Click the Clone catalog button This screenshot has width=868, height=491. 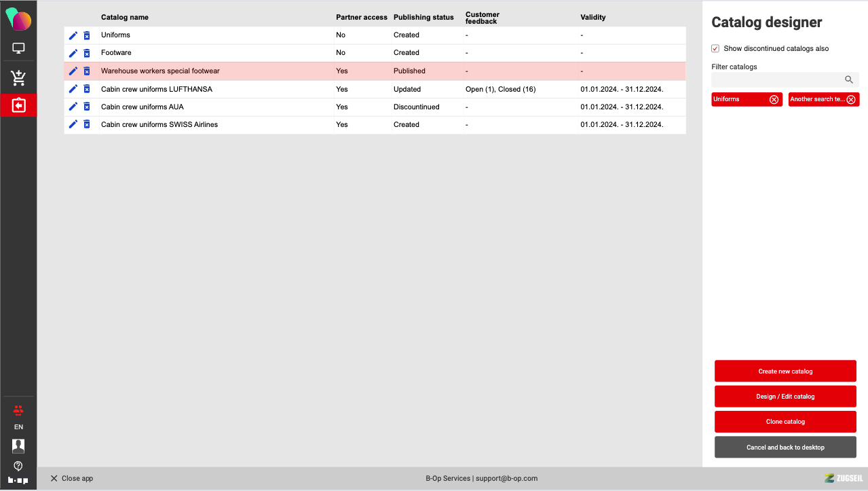coord(785,422)
